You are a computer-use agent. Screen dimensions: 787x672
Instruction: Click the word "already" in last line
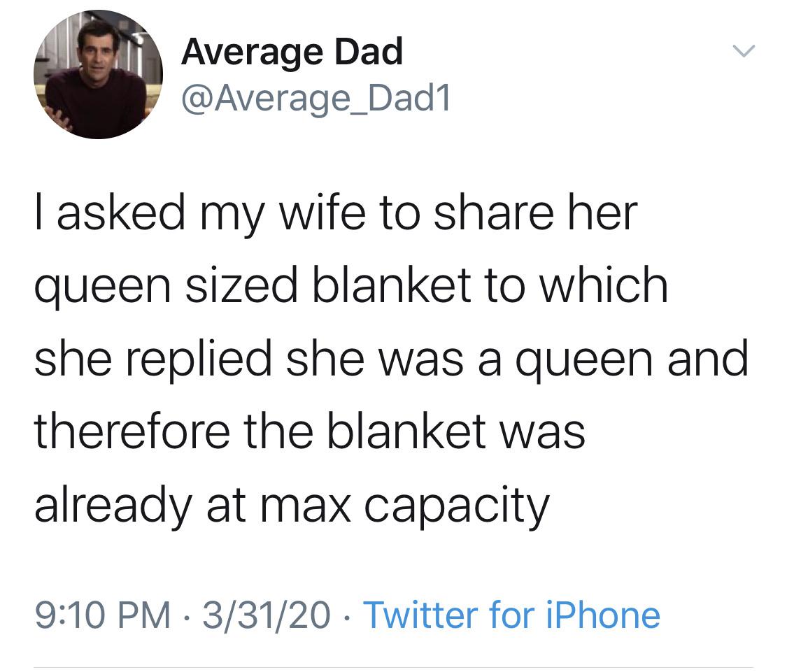coord(112,505)
